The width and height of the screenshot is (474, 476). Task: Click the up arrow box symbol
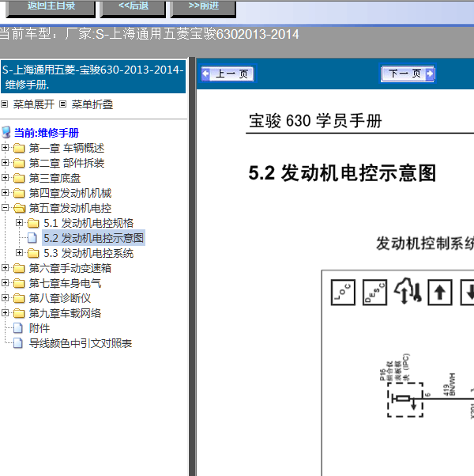click(440, 293)
